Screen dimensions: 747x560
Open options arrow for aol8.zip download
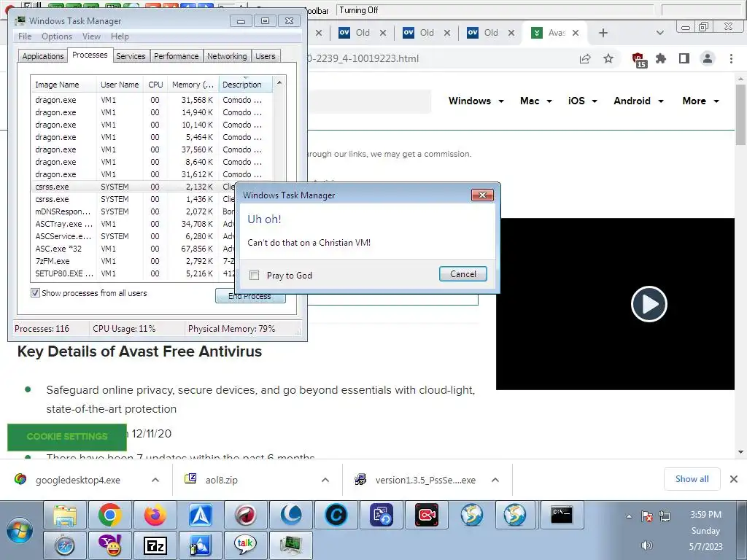click(325, 480)
